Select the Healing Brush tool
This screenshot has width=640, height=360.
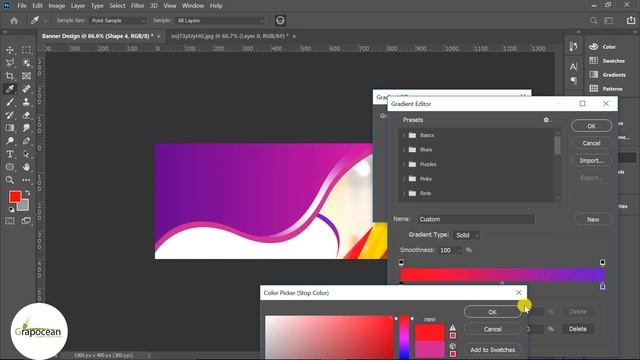tap(26, 89)
